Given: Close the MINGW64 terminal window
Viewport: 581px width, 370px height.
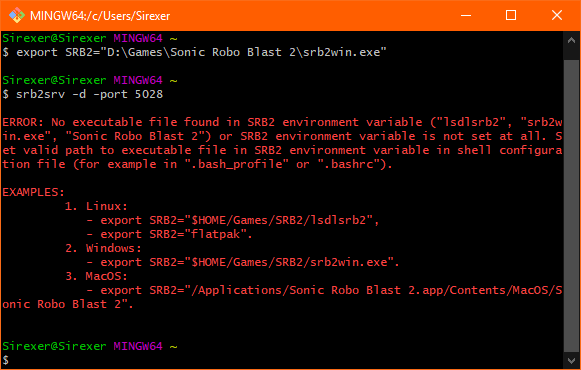Looking at the screenshot, I should click(557, 16).
